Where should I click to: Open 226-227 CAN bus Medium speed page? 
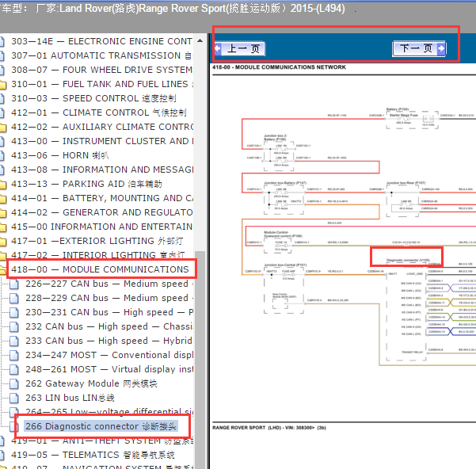[109, 284]
